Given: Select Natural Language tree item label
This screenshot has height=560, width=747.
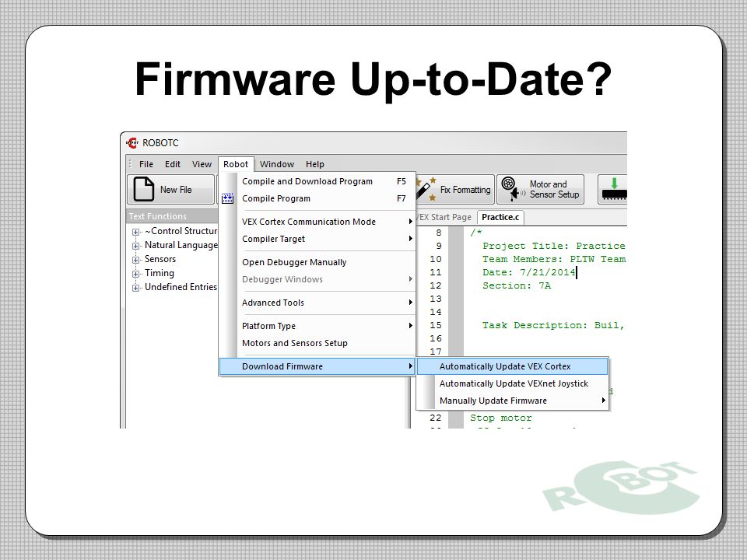Looking at the screenshot, I should [x=181, y=245].
